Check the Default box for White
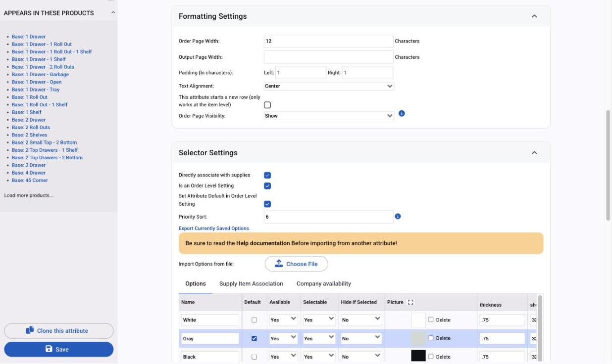The width and height of the screenshot is (612, 364). point(254,320)
